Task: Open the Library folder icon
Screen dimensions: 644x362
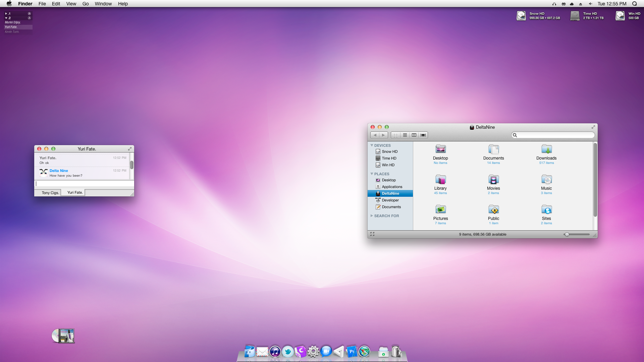Action: (440, 179)
